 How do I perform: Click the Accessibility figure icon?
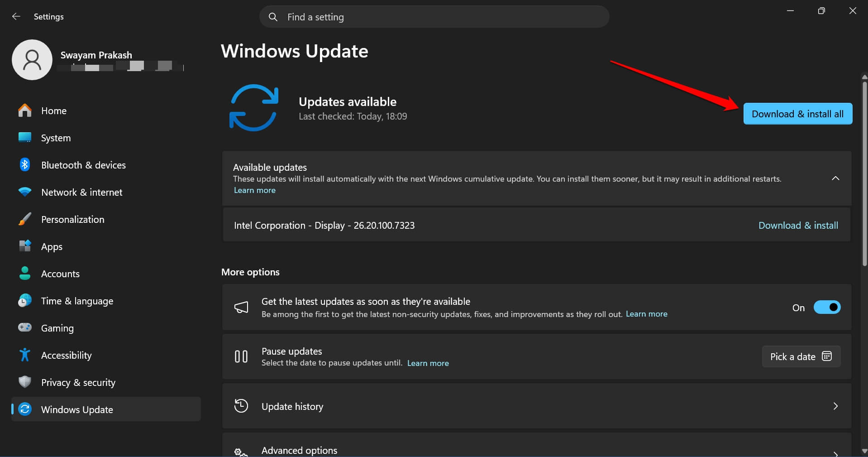(25, 355)
